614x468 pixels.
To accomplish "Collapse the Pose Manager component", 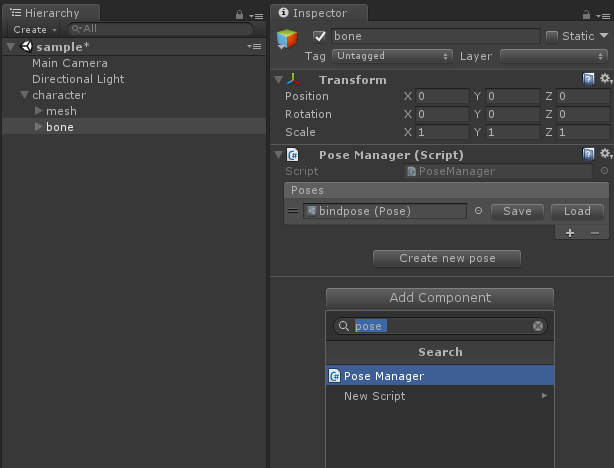I will tap(278, 155).
